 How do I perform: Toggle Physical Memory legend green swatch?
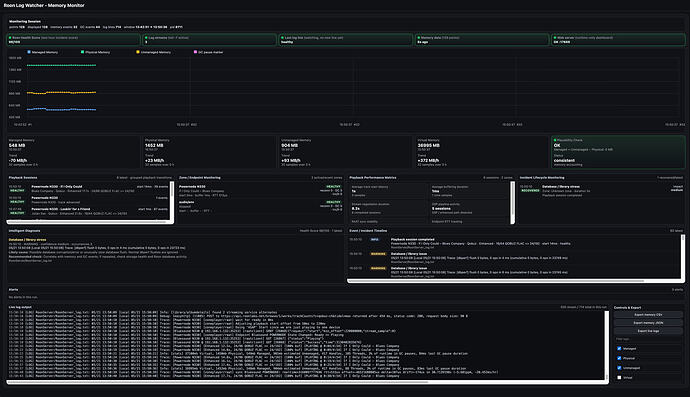click(x=82, y=52)
